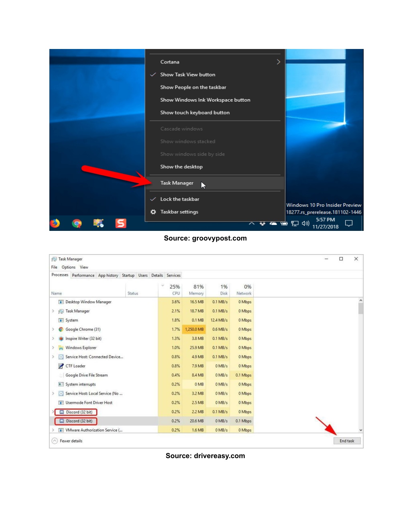Click the scrollbar up arrow

(x=361, y=300)
